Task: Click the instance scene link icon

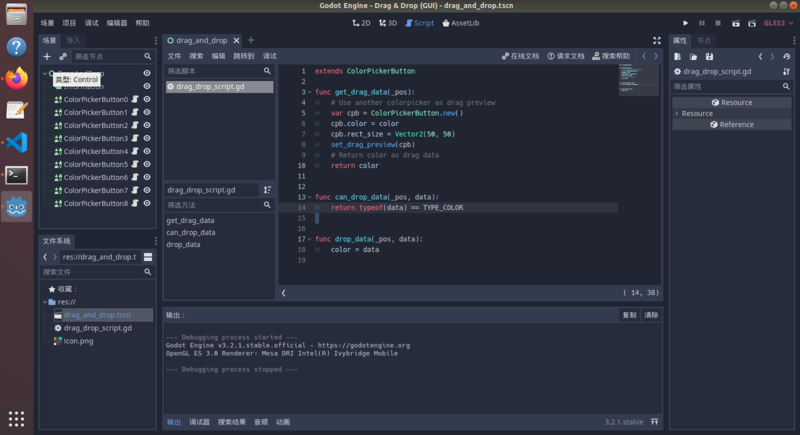Action: click(x=62, y=57)
